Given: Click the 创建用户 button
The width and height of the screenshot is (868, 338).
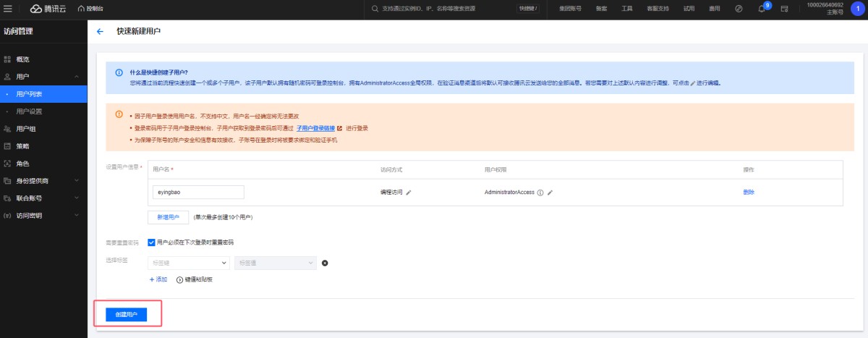Looking at the screenshot, I should coord(127,315).
